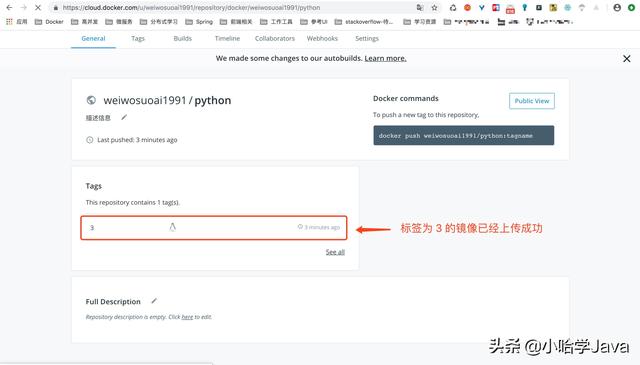Click the red calendar extension icon
The width and height of the screenshot is (640, 365).
tap(510, 8)
